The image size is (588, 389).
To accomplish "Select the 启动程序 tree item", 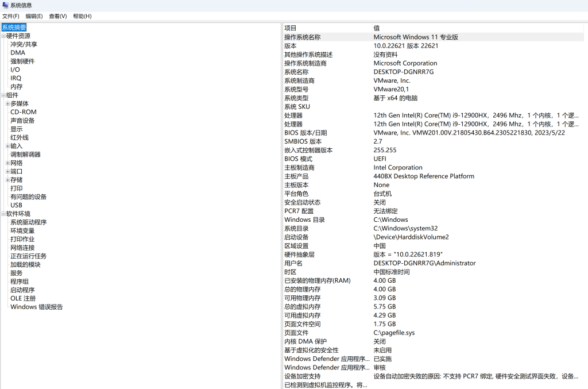I will 22,290.
